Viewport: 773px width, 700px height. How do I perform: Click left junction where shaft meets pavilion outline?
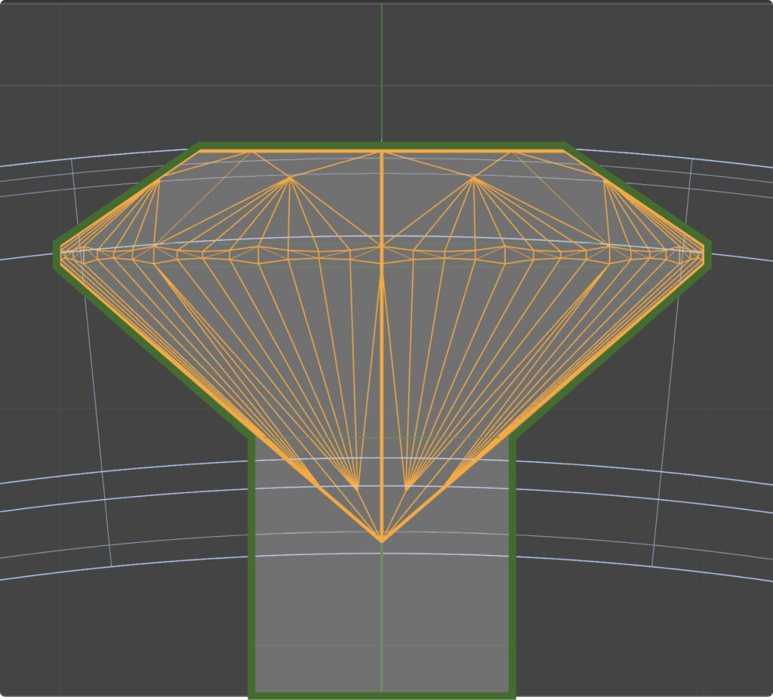point(252,437)
